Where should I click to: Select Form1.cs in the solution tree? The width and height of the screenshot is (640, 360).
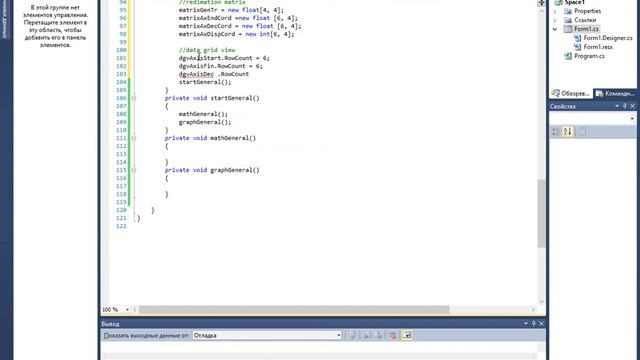tap(586, 29)
